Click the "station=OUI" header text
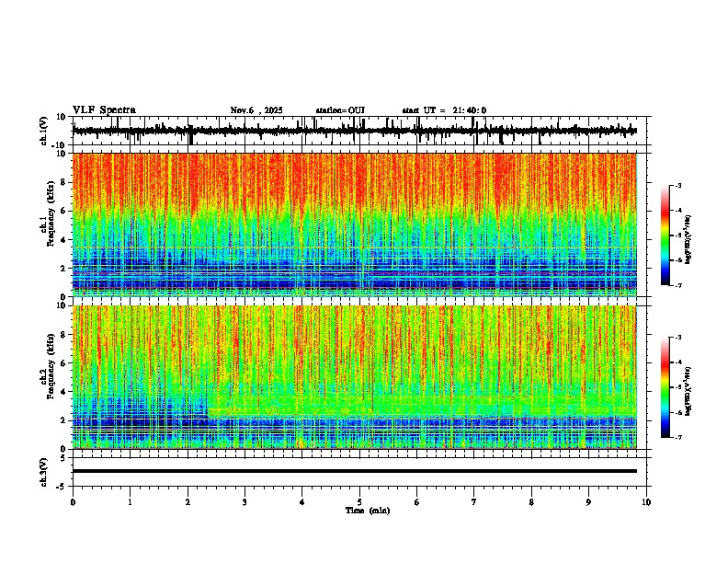The height and width of the screenshot is (563, 728). tap(340, 110)
